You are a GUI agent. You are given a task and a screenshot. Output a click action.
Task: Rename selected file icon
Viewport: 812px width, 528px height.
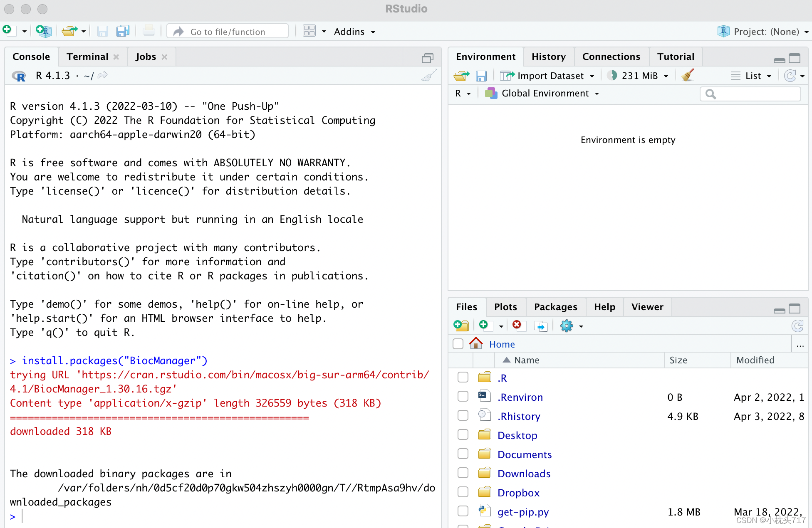540,326
